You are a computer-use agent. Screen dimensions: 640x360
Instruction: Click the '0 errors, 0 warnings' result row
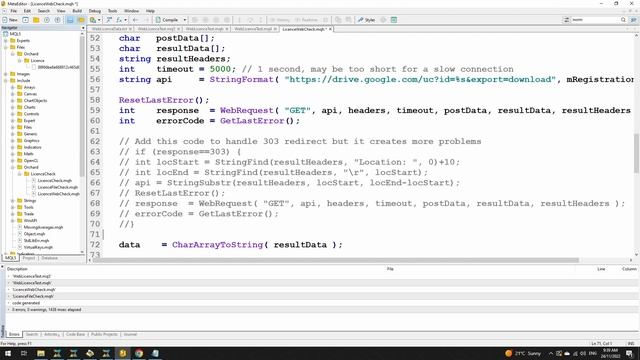coord(322,310)
